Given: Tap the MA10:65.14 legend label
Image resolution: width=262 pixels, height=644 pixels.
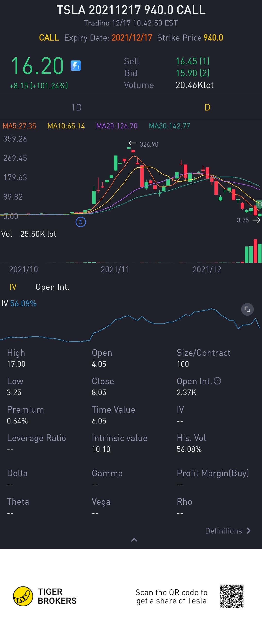Looking at the screenshot, I should (66, 126).
